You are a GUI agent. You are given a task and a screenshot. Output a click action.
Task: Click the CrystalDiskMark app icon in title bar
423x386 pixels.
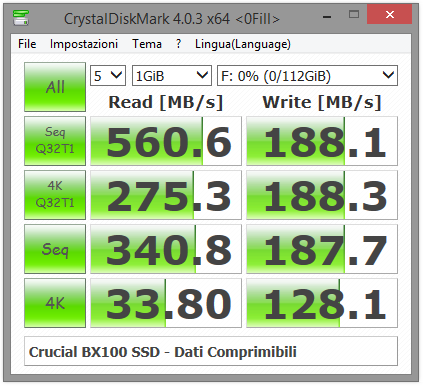pyautogui.click(x=21, y=18)
